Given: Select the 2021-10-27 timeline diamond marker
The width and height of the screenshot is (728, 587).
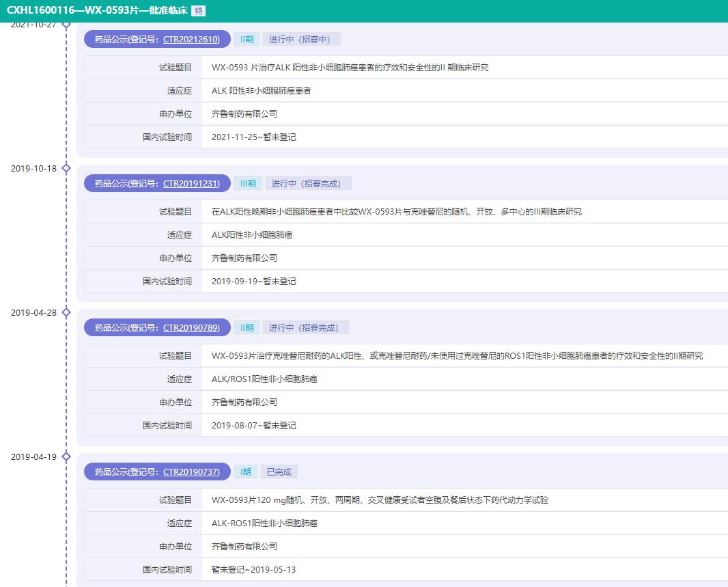Looking at the screenshot, I should (65, 24).
